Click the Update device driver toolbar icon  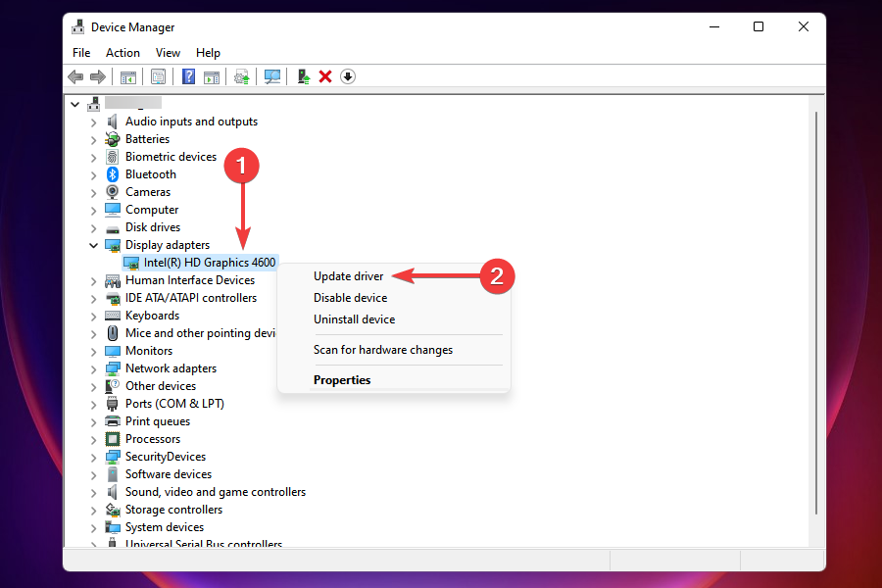point(242,76)
